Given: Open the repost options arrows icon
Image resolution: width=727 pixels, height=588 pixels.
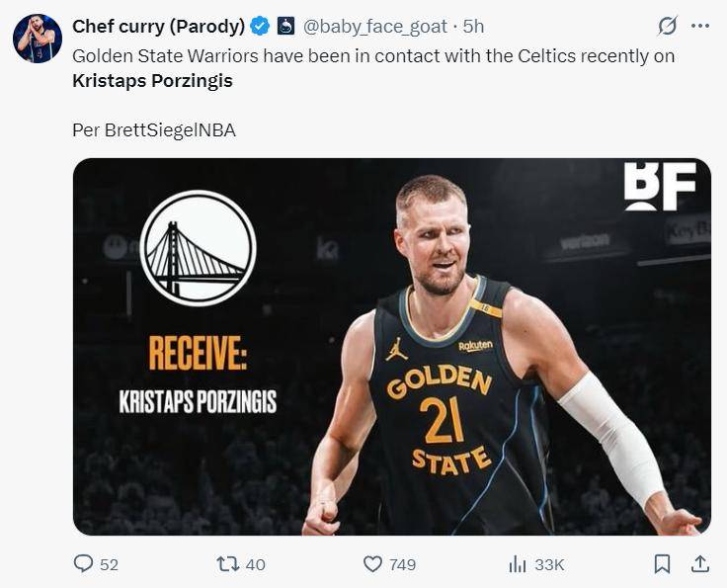Looking at the screenshot, I should (x=227, y=564).
